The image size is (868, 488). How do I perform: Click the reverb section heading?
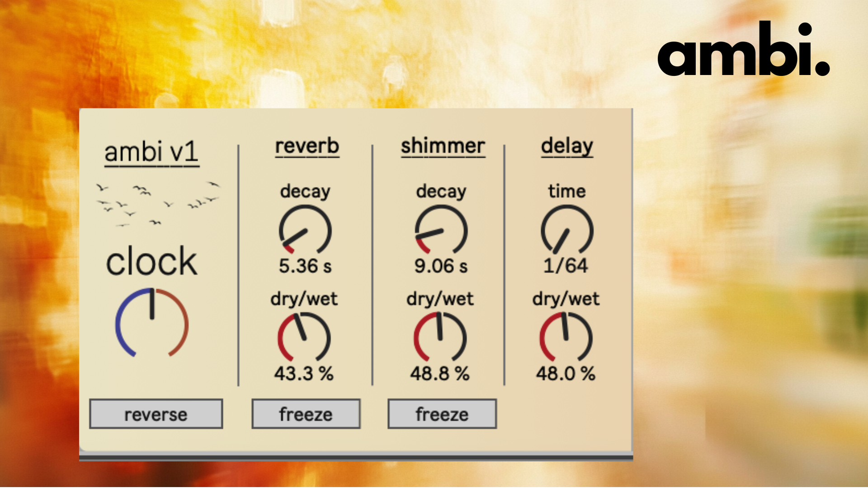pyautogui.click(x=307, y=146)
